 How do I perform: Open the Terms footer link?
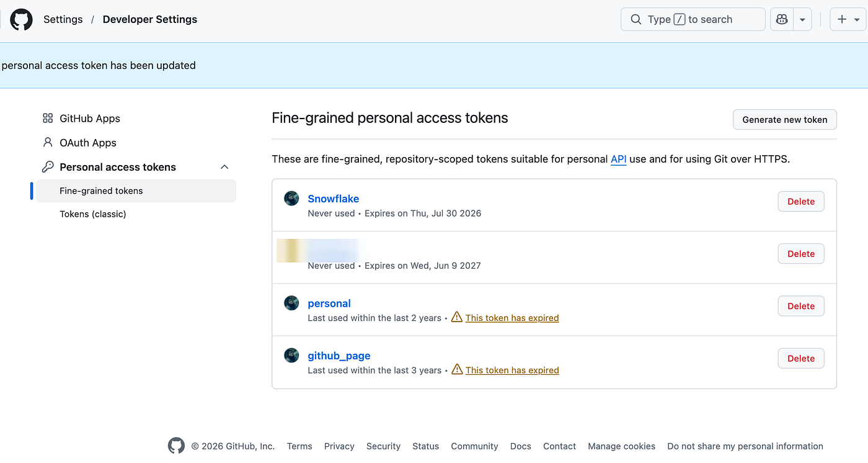[299, 446]
